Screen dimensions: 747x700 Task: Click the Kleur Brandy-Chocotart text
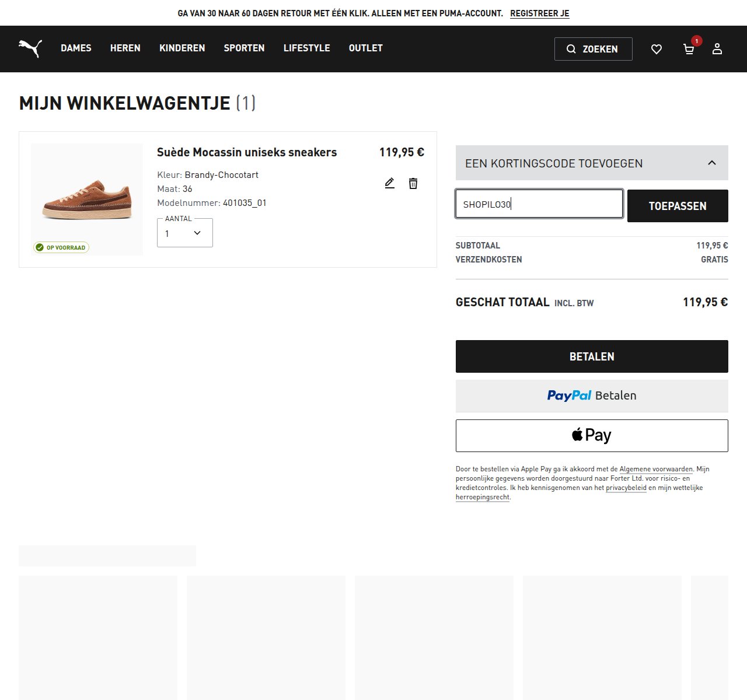click(208, 175)
